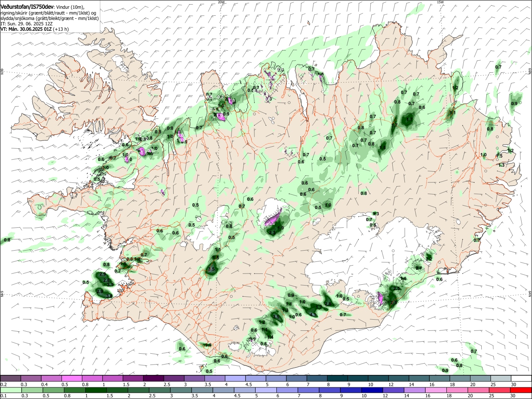The height and width of the screenshot is (399, 532).
Task: Click the 2.7 precipitation value on the map
Action: (419, 268)
